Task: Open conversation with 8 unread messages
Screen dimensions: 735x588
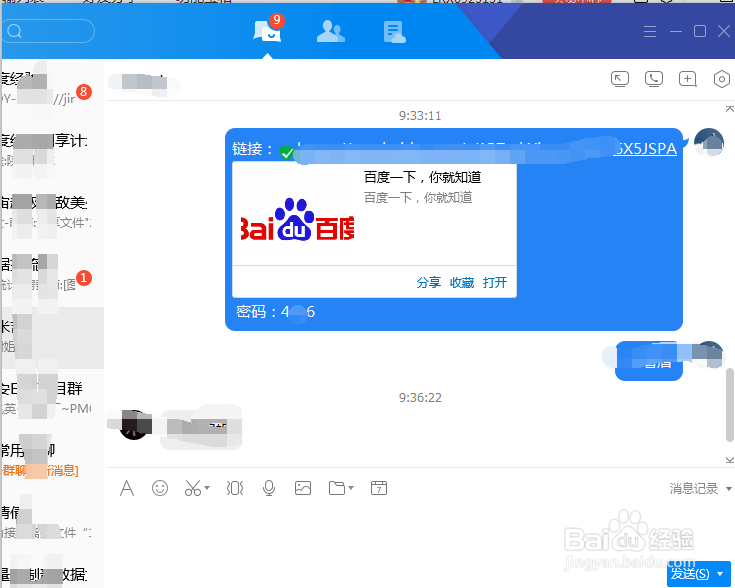Action: click(x=52, y=88)
